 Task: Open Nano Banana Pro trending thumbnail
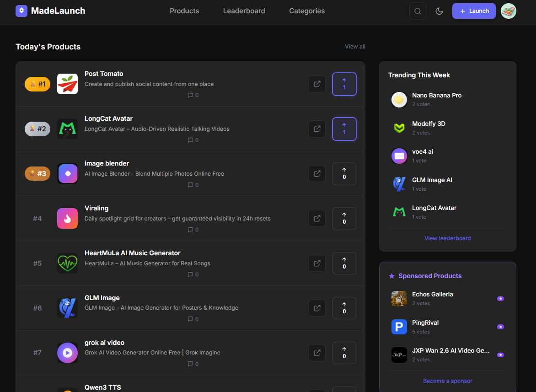tap(399, 100)
